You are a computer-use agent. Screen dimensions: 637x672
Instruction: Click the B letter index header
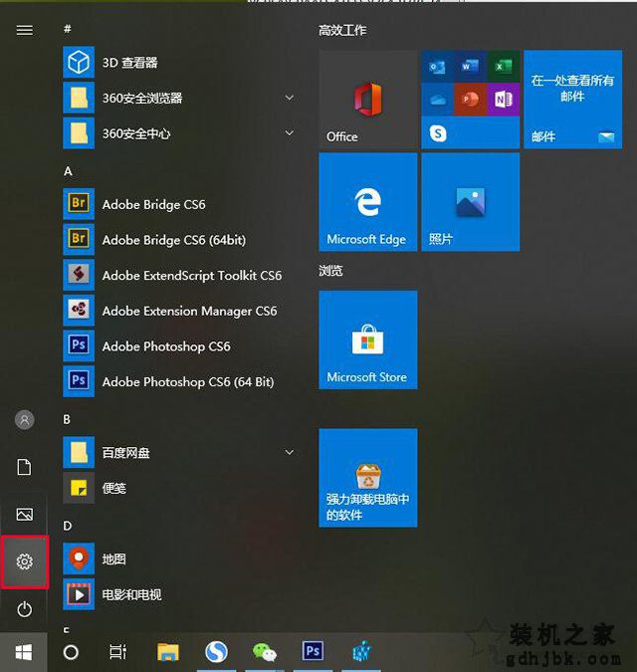click(x=67, y=419)
